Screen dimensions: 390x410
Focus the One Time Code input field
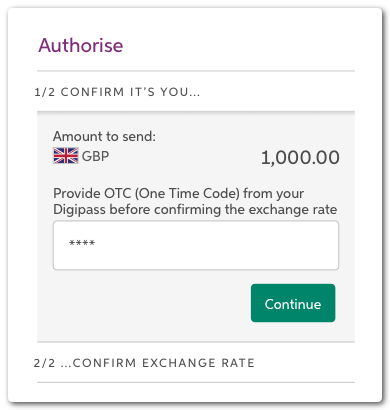[x=196, y=245]
